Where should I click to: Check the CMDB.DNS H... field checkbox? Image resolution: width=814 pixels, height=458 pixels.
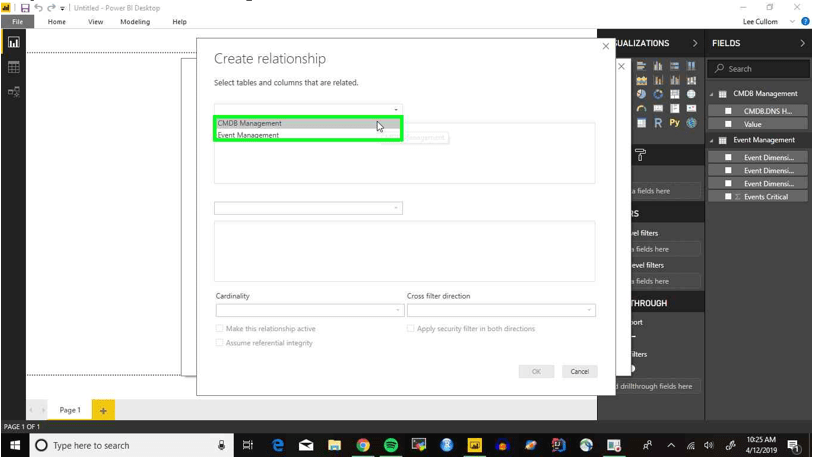[x=728, y=111]
